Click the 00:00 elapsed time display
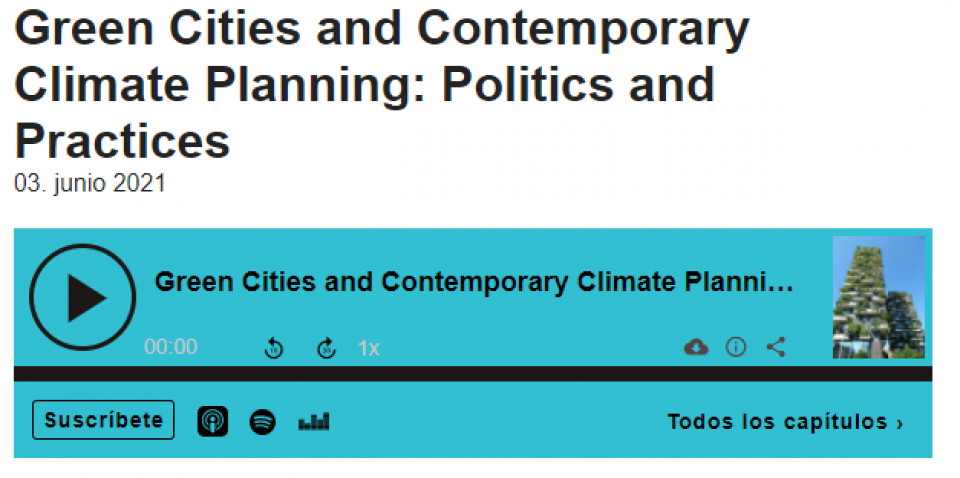This screenshot has height=478, width=960. pos(171,347)
